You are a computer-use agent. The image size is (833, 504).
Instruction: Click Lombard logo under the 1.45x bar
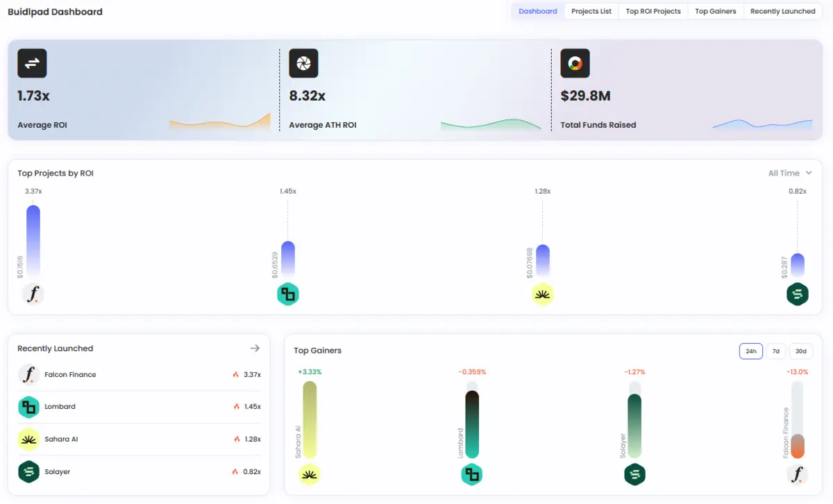pos(287,294)
